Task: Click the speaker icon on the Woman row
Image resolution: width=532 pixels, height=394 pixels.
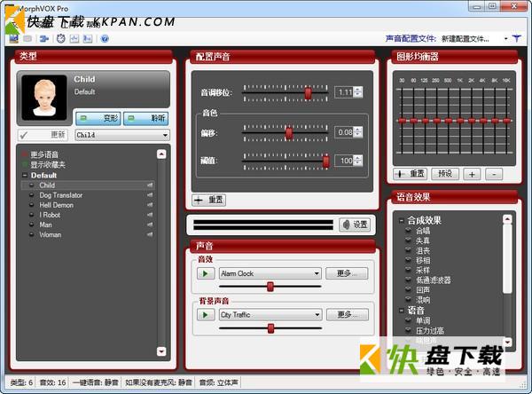Action: 150,234
